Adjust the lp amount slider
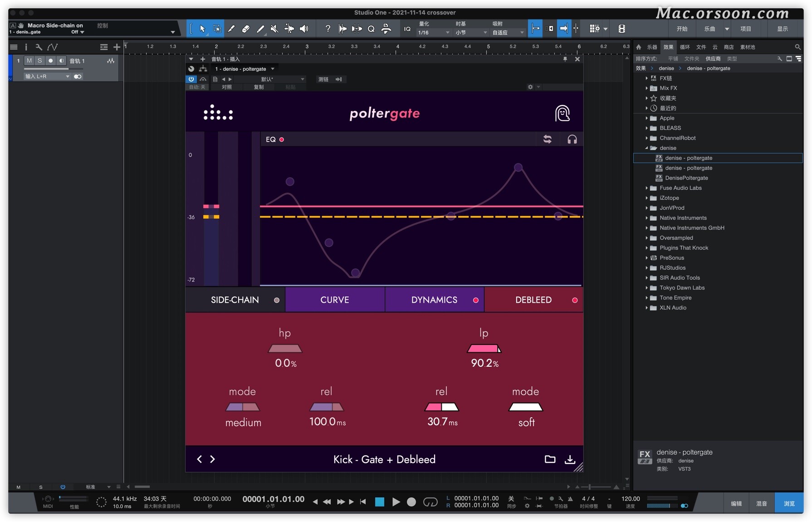This screenshot has height=522, width=812. (484, 349)
